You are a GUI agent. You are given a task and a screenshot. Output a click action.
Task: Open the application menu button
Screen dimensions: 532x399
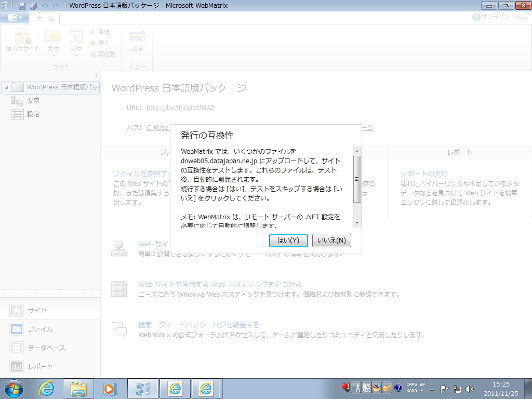click(15, 17)
